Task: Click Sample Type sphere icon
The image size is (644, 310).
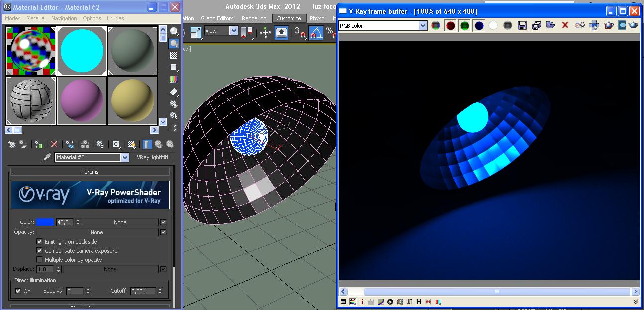Action: pos(174,31)
